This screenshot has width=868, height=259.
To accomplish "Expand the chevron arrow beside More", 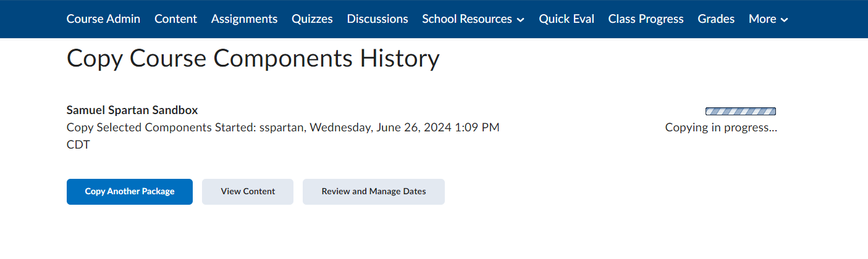I will pos(784,20).
